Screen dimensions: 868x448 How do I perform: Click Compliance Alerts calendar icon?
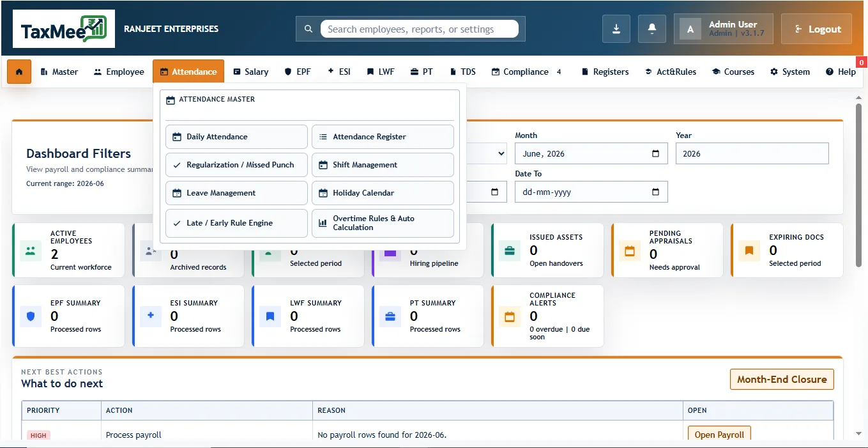pos(510,316)
